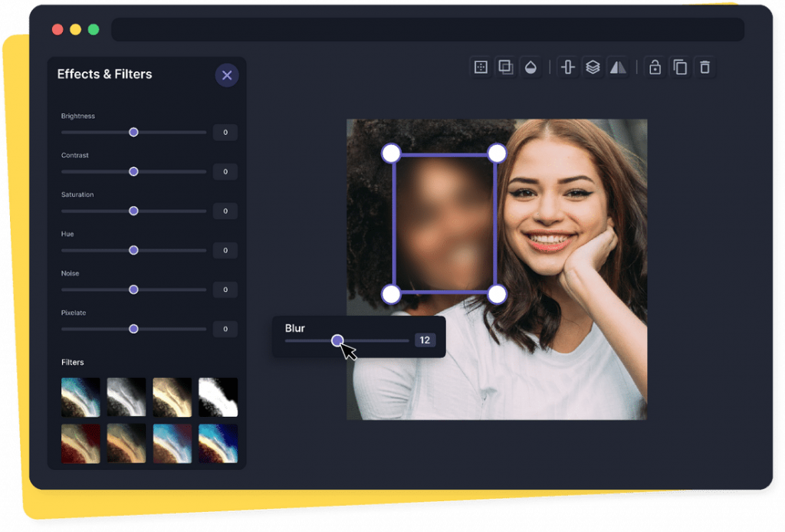The height and width of the screenshot is (532, 785).
Task: Open the droplet opacity tool
Action: pyautogui.click(x=530, y=67)
